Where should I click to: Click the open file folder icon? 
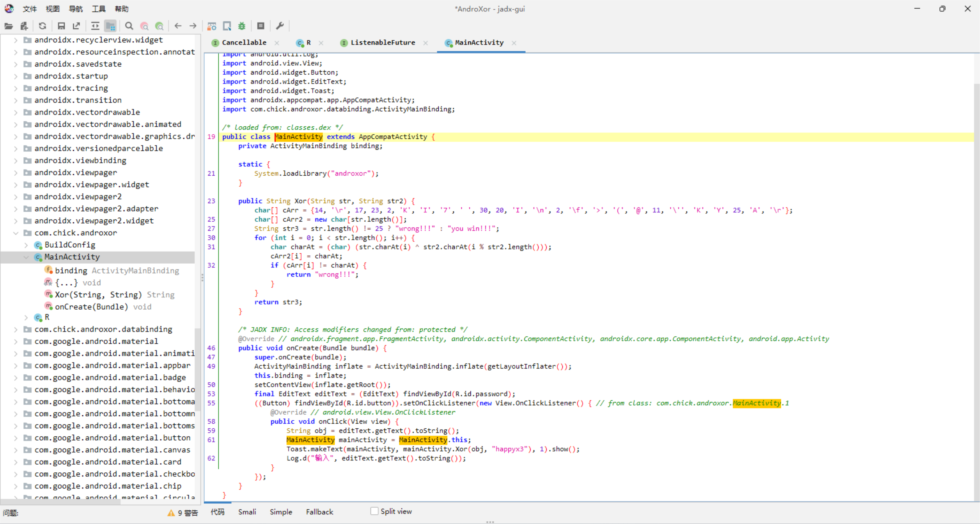pyautogui.click(x=8, y=26)
